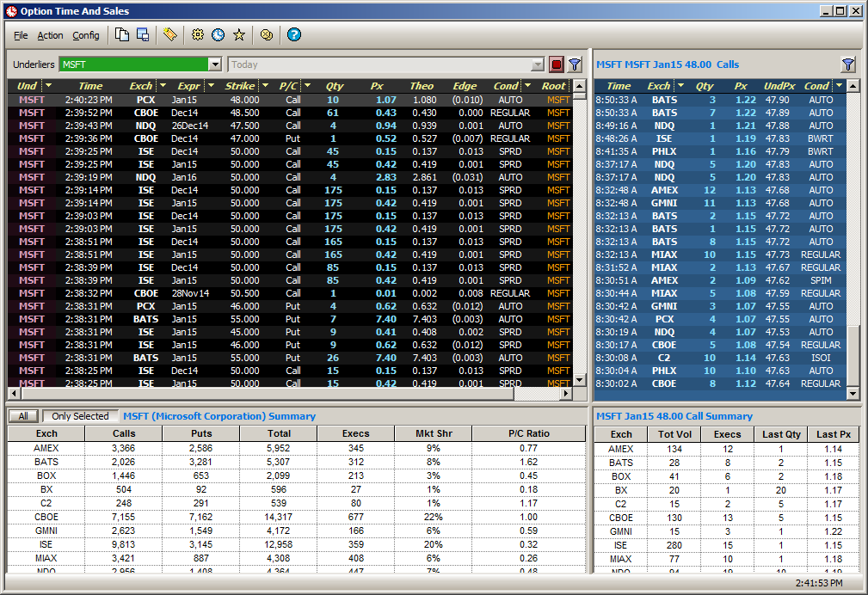Click the new window toolbar icon

pos(143,35)
